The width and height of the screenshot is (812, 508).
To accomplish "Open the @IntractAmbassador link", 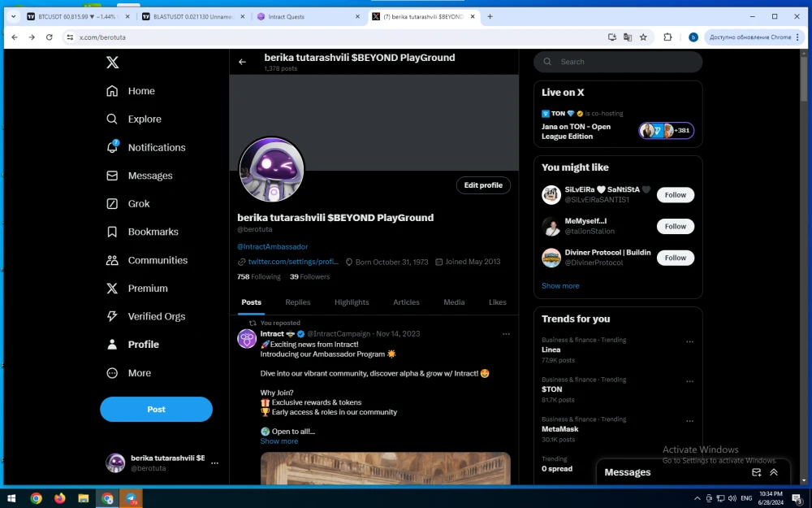I will coord(272,247).
